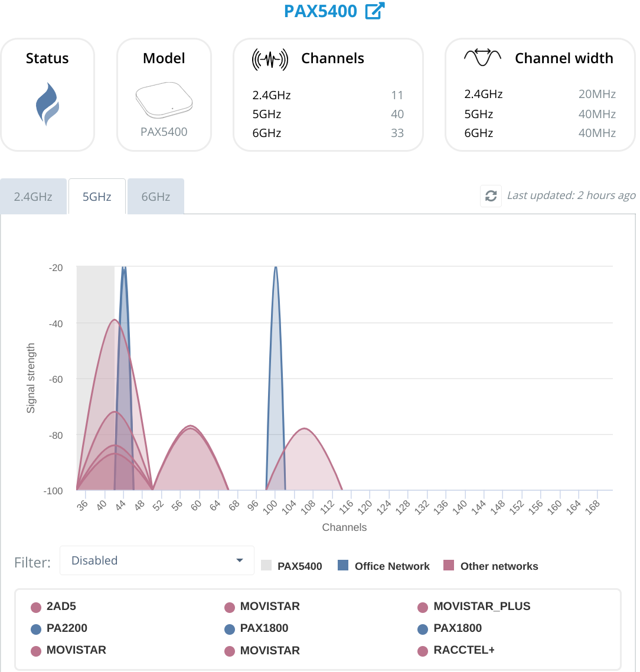Switch to the 2.4GHz tab
The width and height of the screenshot is (640, 672).
(x=33, y=197)
